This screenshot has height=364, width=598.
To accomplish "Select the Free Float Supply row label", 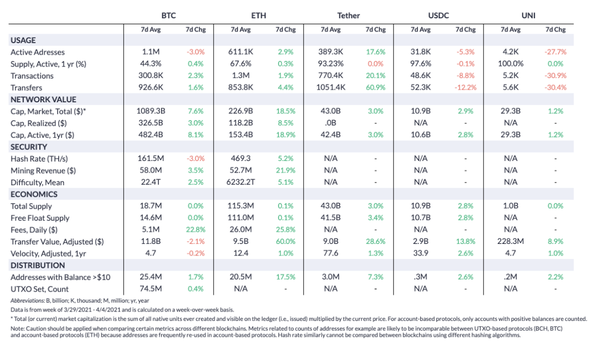I will pyautogui.click(x=40, y=218).
